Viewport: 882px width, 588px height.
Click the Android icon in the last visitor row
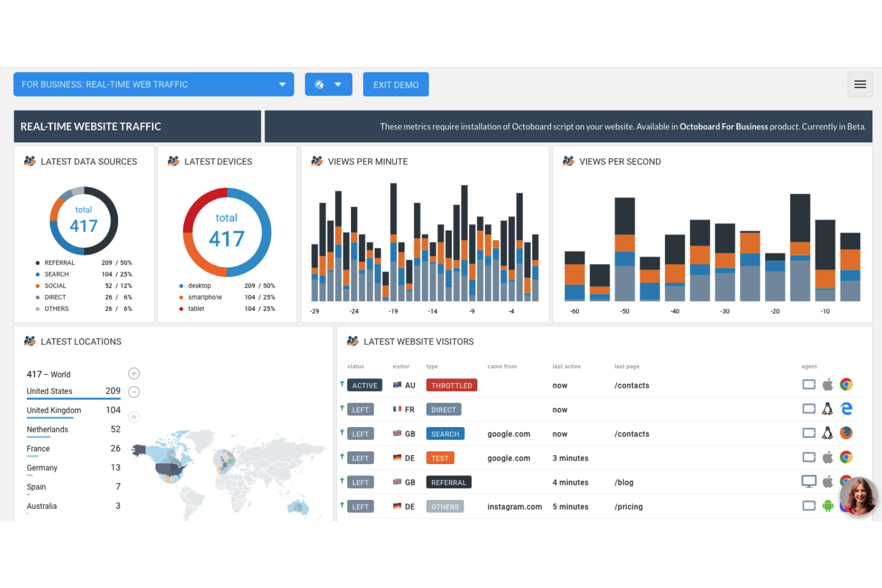click(827, 505)
